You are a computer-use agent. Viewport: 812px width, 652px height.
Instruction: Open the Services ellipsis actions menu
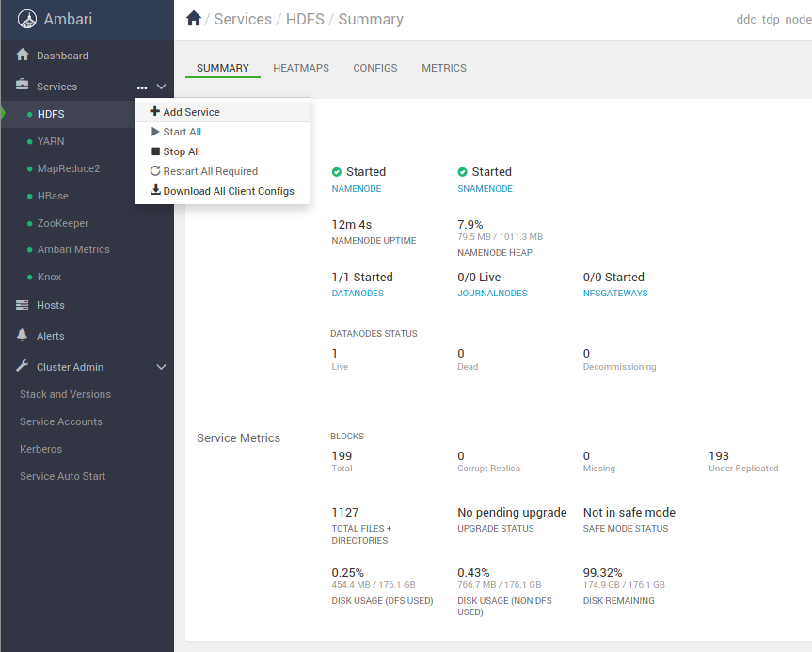tap(142, 87)
